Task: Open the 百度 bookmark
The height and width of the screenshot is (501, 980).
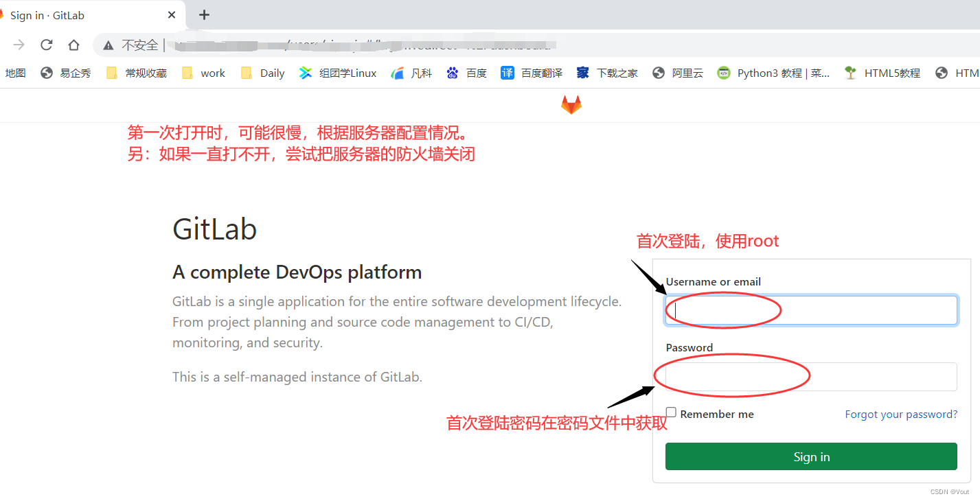Action: click(466, 73)
